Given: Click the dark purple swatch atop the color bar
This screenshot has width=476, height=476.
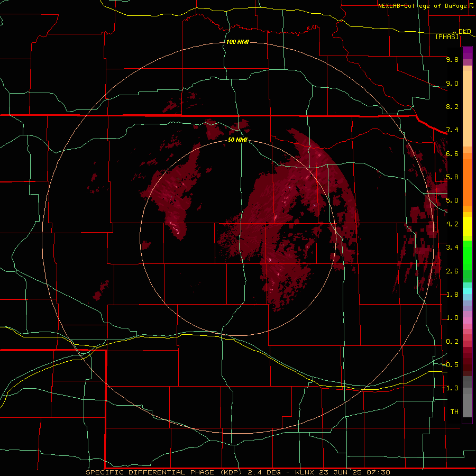Looking at the screenshot, I should [x=467, y=53].
